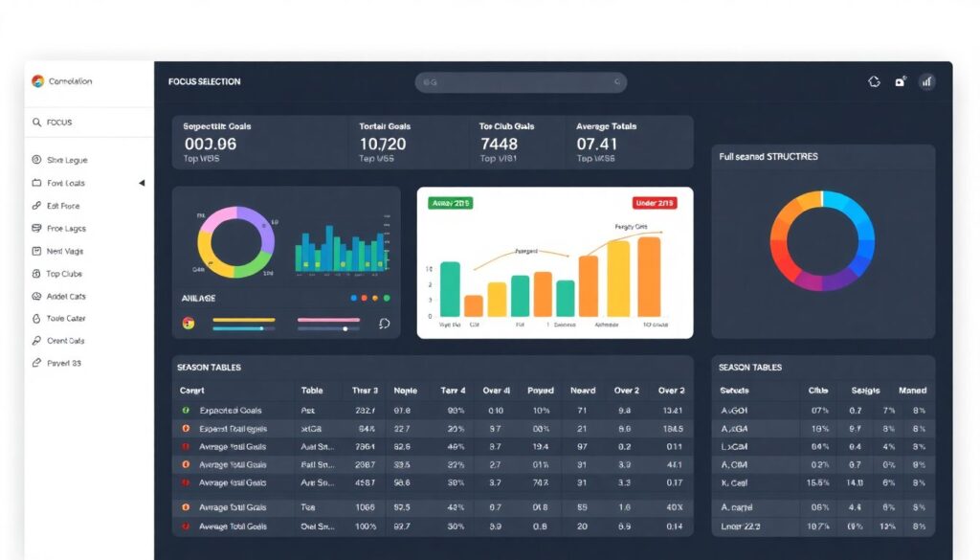Click the search icon inside top search bar
This screenshot has height=560, width=980.
click(430, 83)
